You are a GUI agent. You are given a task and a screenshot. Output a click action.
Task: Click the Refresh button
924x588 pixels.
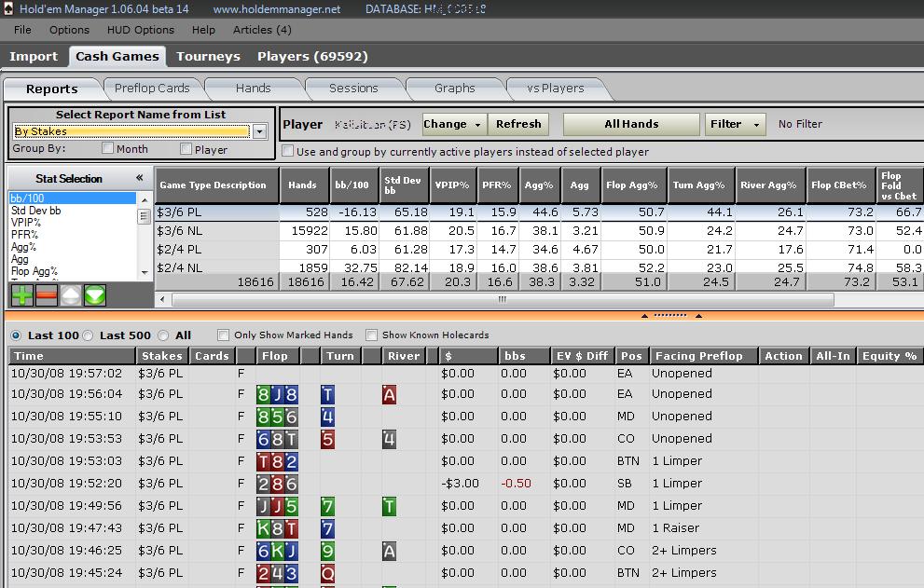point(518,124)
